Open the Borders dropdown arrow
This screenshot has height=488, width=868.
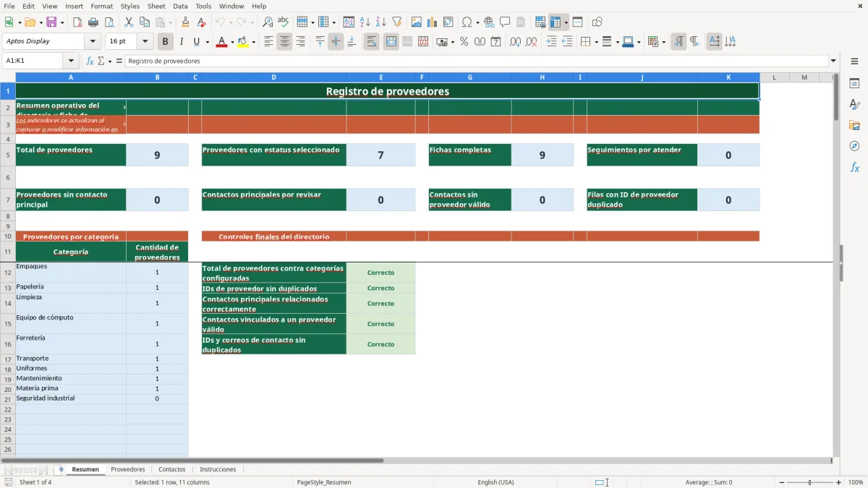[596, 42]
